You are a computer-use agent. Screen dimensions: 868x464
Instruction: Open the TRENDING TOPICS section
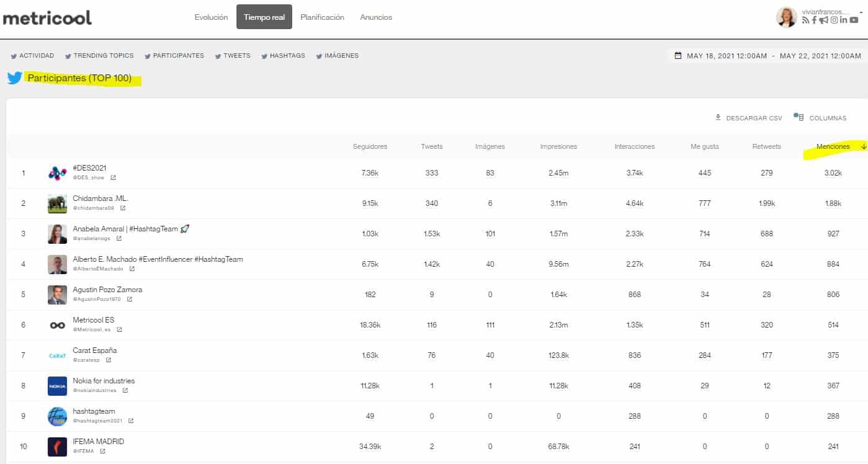coord(99,56)
